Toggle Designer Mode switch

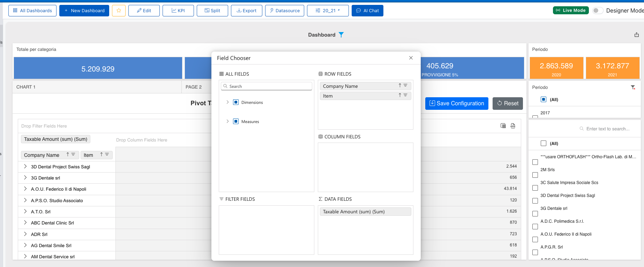pos(598,10)
